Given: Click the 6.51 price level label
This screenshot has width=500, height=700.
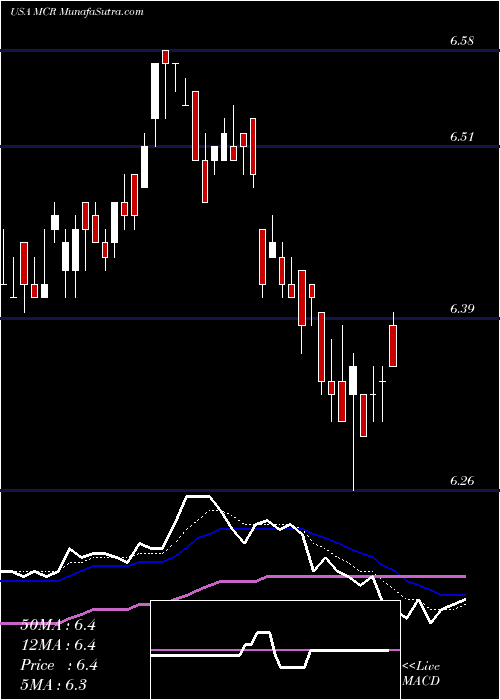Looking at the screenshot, I should [x=462, y=137].
